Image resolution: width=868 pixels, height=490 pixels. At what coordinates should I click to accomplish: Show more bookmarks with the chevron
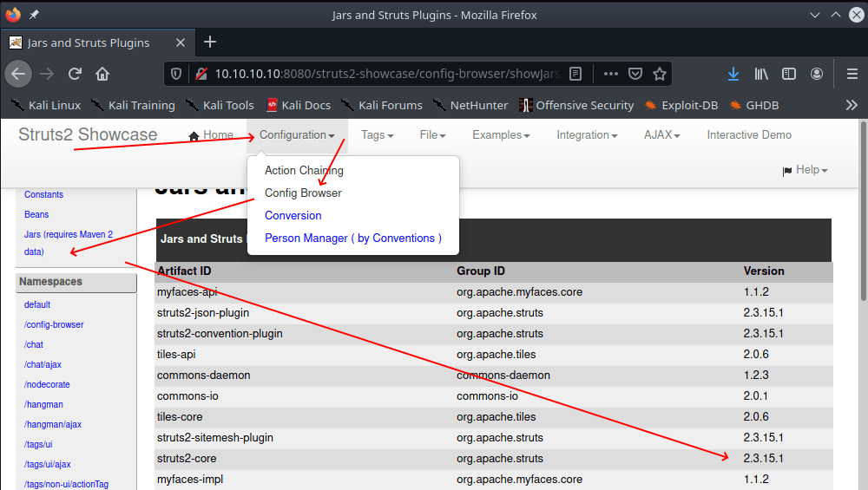852,105
